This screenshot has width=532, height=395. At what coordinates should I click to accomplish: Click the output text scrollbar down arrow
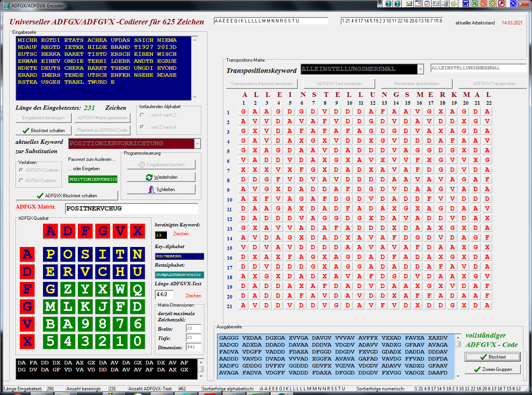458,376
